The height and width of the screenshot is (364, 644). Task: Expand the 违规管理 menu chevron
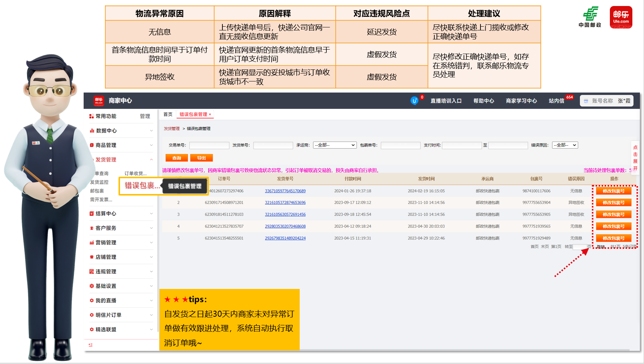[152, 272]
